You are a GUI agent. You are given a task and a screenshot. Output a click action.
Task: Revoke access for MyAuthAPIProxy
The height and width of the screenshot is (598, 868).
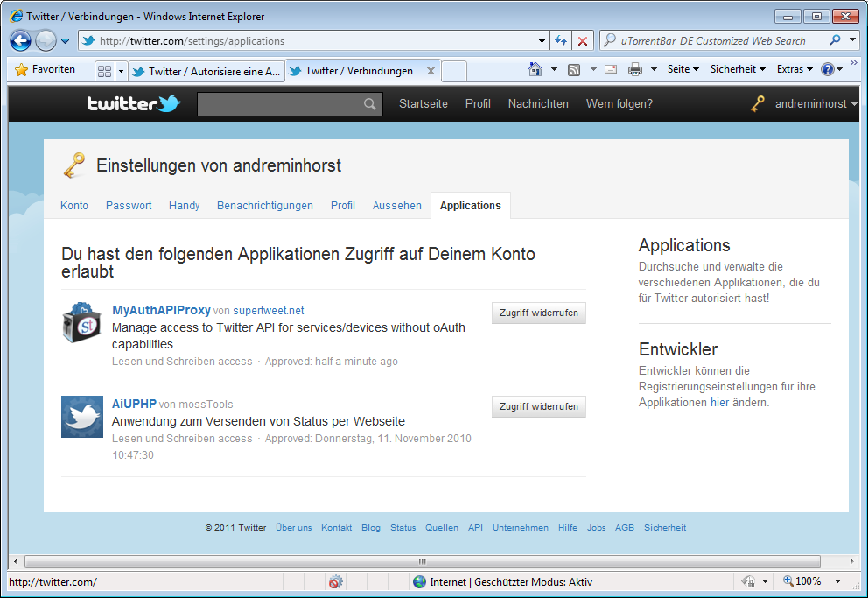(x=538, y=313)
